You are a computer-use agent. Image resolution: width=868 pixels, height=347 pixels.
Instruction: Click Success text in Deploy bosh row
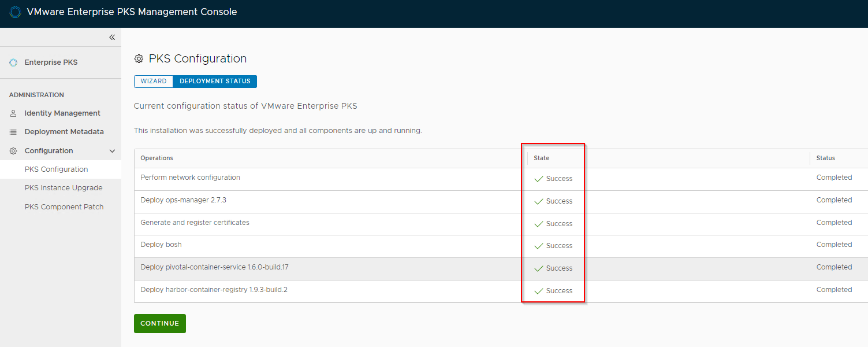(x=559, y=246)
